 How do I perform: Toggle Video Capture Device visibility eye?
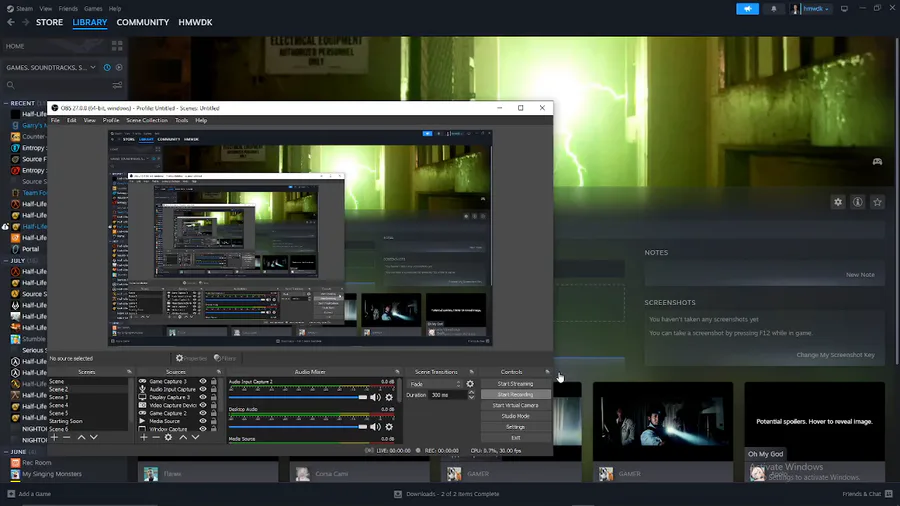(x=203, y=405)
